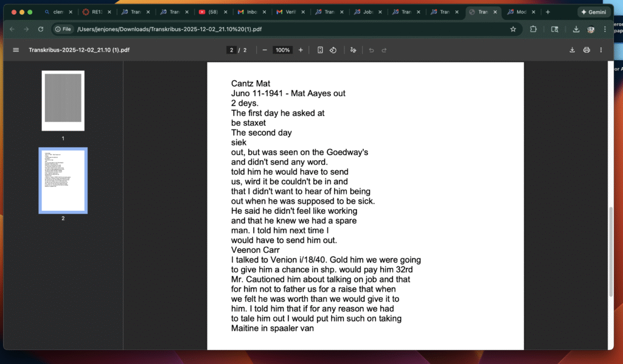Open the annotation draw tool
This screenshot has width=623, height=364.
pos(353,50)
